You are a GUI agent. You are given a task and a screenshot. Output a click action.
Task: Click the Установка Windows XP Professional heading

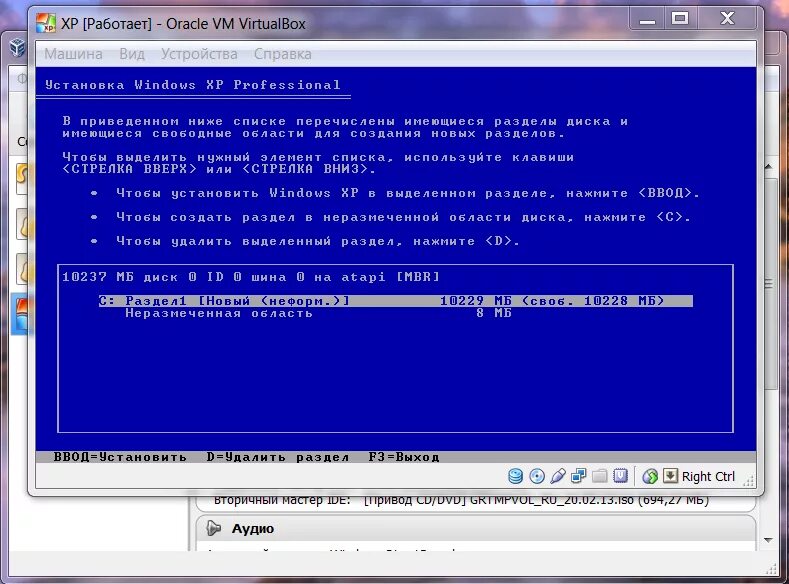tap(193, 85)
